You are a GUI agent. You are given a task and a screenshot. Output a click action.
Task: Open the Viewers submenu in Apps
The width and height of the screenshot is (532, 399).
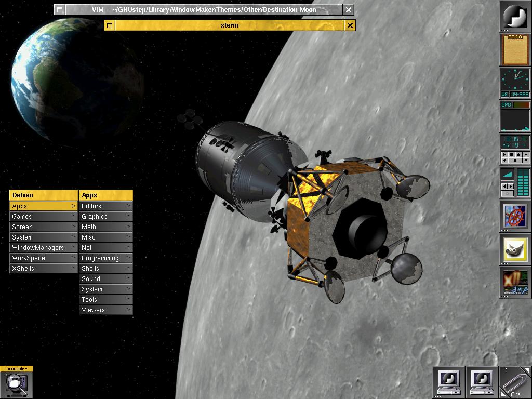(105, 310)
